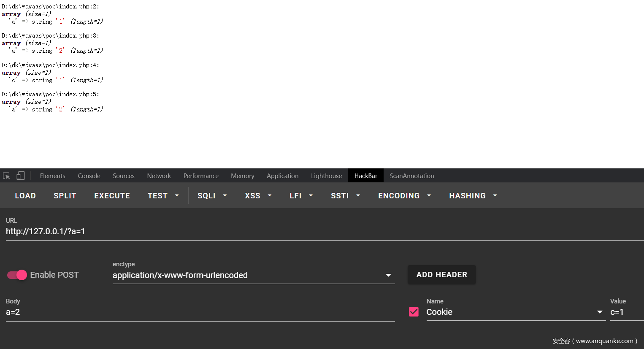Switch to the Network tab
This screenshot has height=349, width=644.
pyautogui.click(x=159, y=176)
